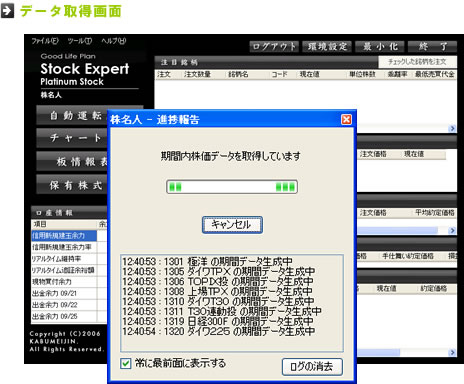Select log line 1320 ダイワ225

219,332
